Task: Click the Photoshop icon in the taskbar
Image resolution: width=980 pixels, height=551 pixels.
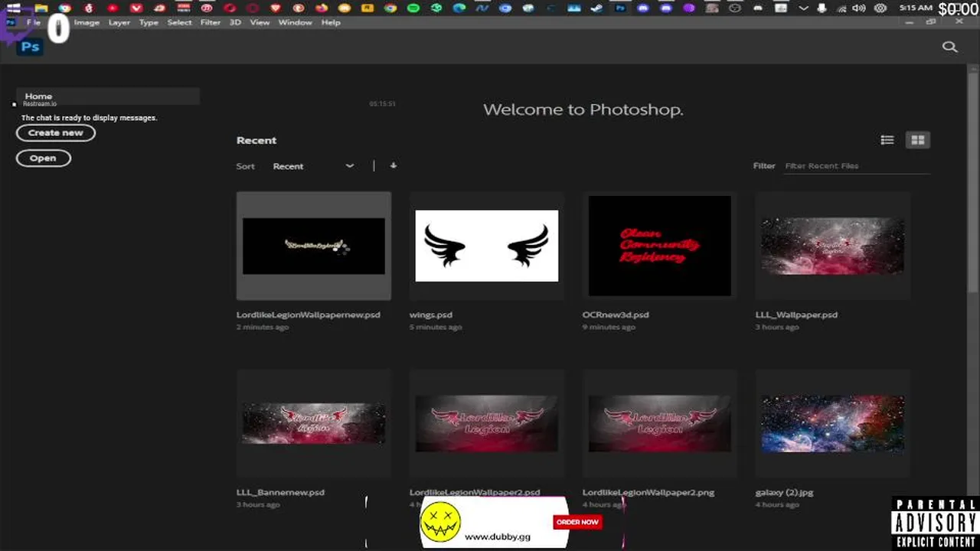Action: pyautogui.click(x=620, y=8)
